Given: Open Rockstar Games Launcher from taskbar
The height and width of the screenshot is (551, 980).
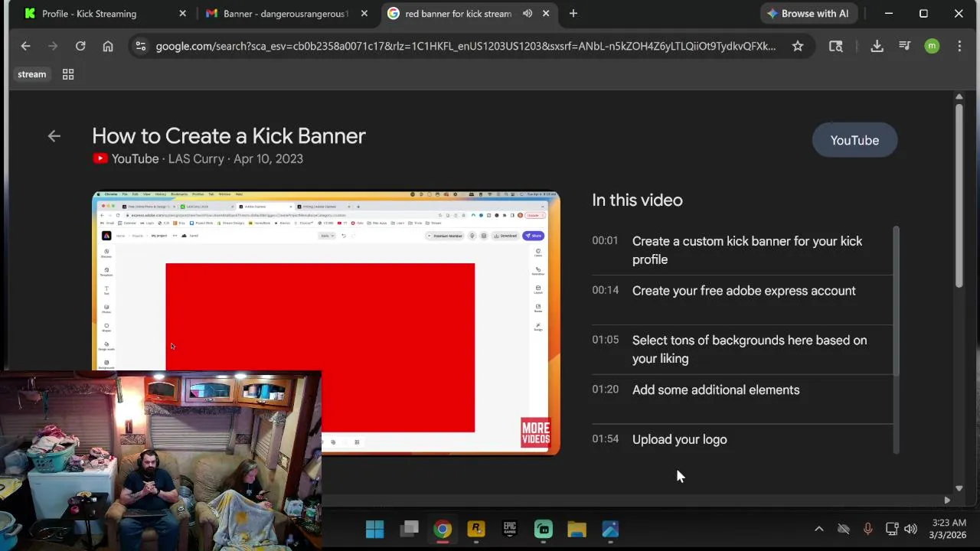Looking at the screenshot, I should [x=476, y=529].
